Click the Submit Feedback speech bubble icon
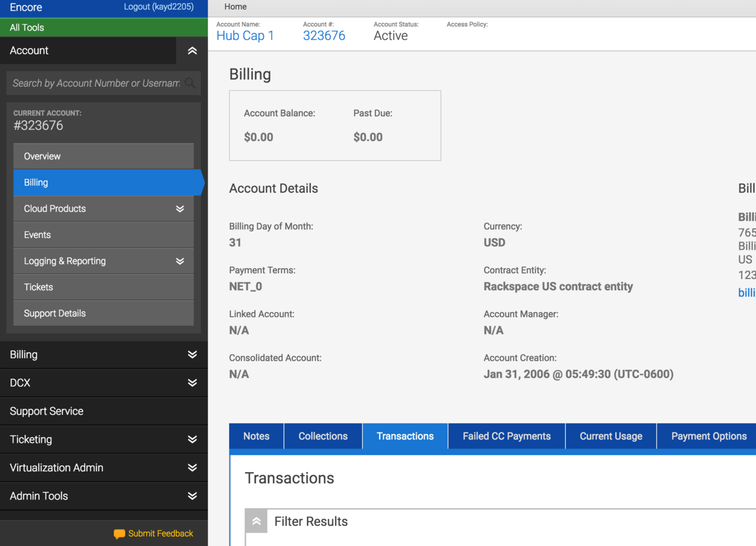 point(119,534)
